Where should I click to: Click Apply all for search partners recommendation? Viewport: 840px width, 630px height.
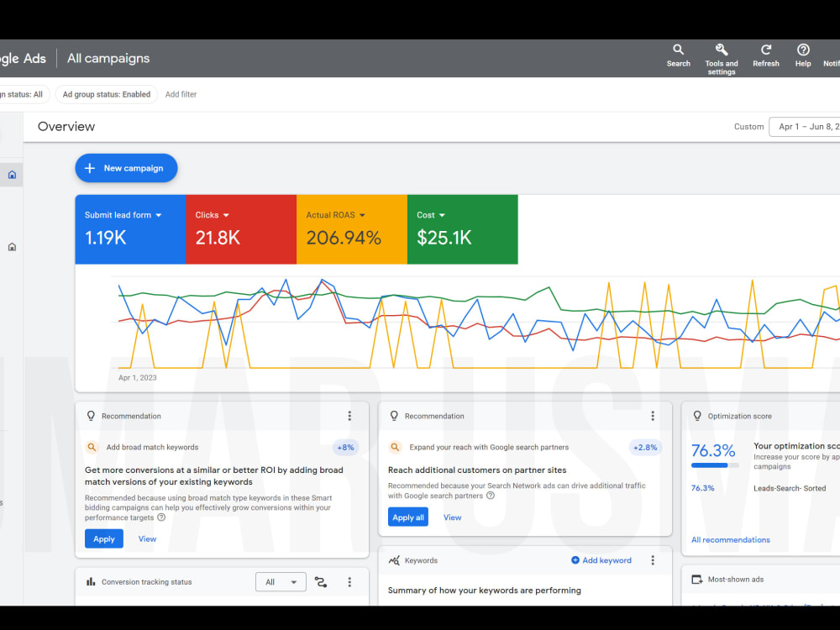408,517
